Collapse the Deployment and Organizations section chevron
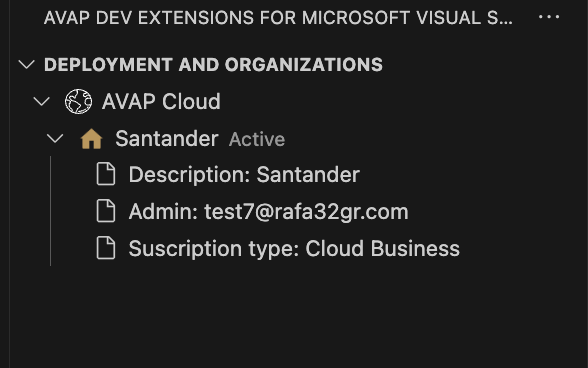Viewport: 588px width, 368px height. [27, 65]
